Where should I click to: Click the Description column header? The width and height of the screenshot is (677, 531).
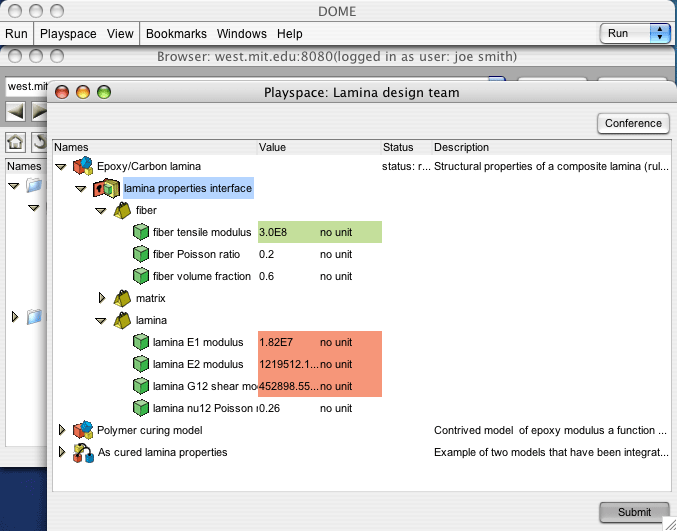click(x=552, y=147)
